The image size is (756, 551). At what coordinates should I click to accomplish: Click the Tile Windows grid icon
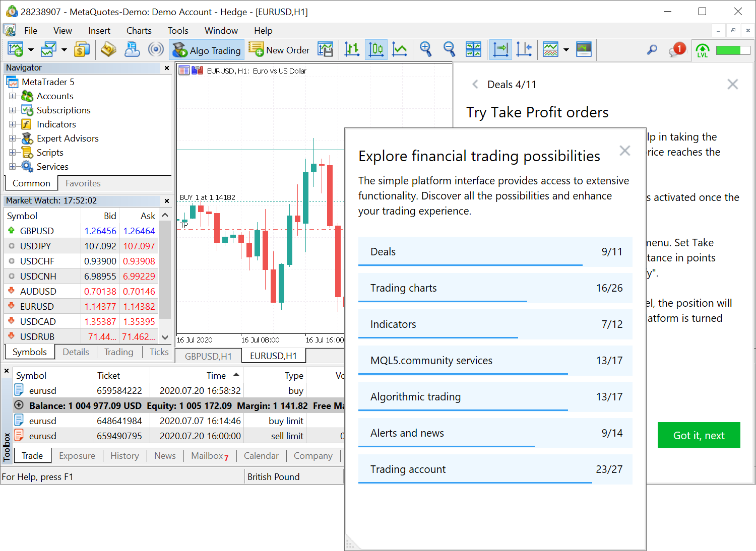(x=473, y=49)
